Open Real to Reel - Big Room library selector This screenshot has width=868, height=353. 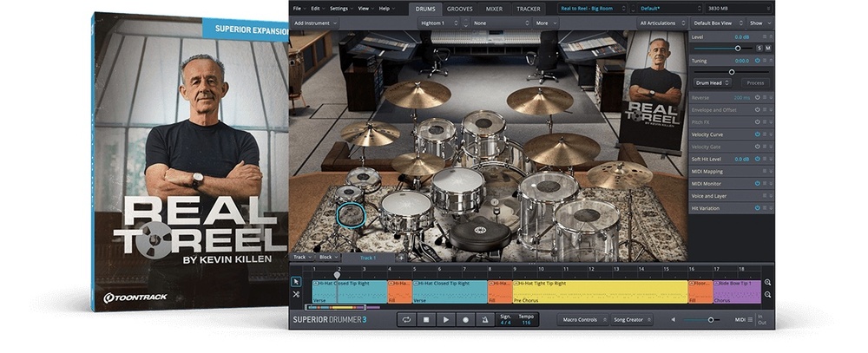pyautogui.click(x=592, y=9)
